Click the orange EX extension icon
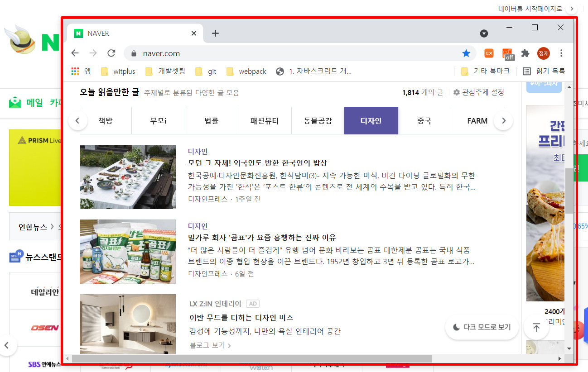 pos(489,53)
